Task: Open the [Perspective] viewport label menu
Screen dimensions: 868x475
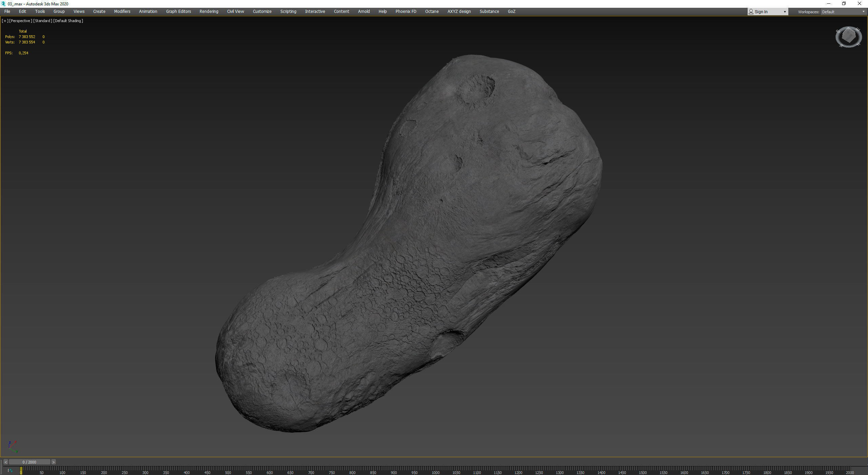Action: click(21, 21)
